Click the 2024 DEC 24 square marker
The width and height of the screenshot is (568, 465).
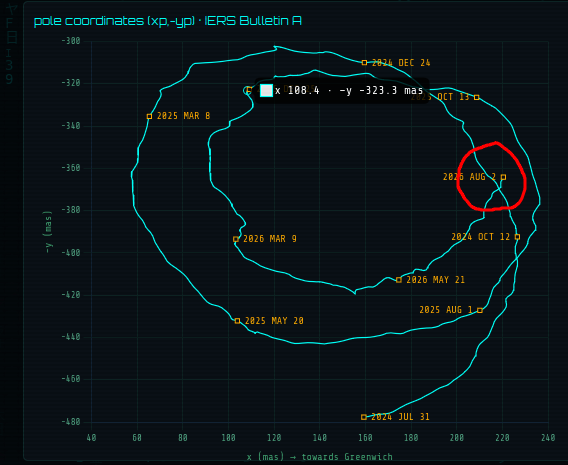[364, 63]
